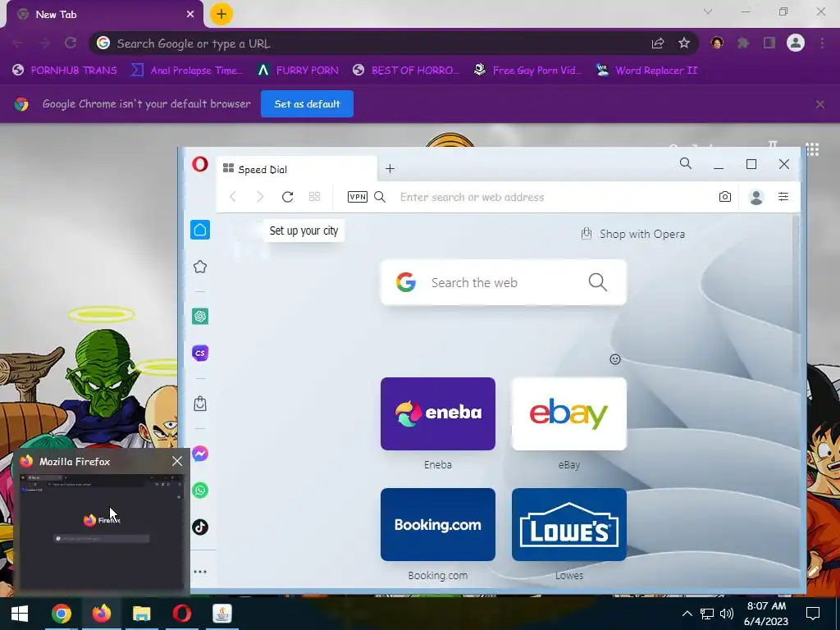
Task: Toggle the Opera VPN badge
Action: pyautogui.click(x=358, y=197)
